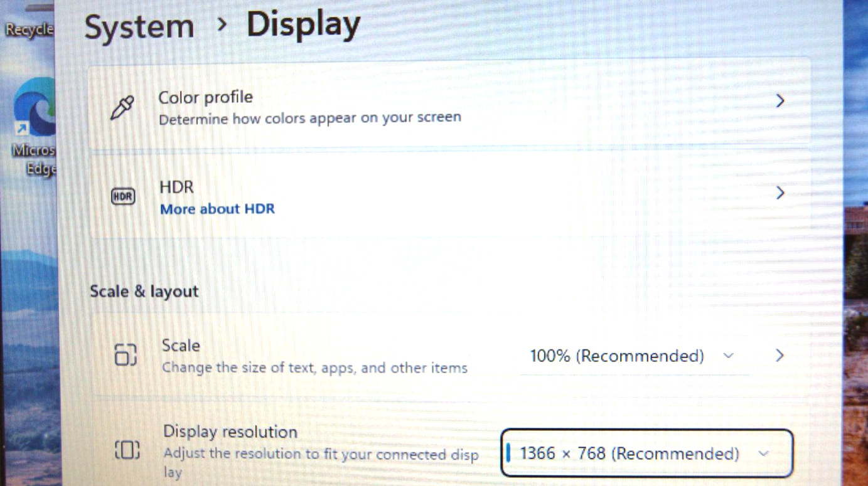The image size is (868, 486).
Task: Go back to System in breadcrumb
Action: pos(139,28)
